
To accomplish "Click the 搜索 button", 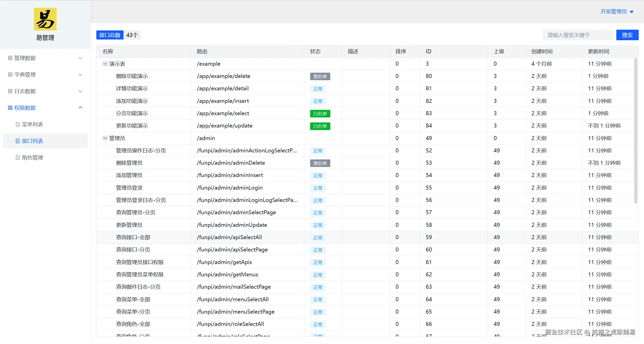I will (x=627, y=35).
